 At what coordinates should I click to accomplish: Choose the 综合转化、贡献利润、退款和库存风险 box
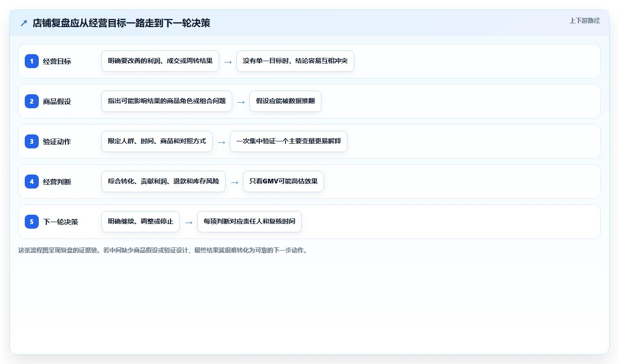pyautogui.click(x=164, y=182)
